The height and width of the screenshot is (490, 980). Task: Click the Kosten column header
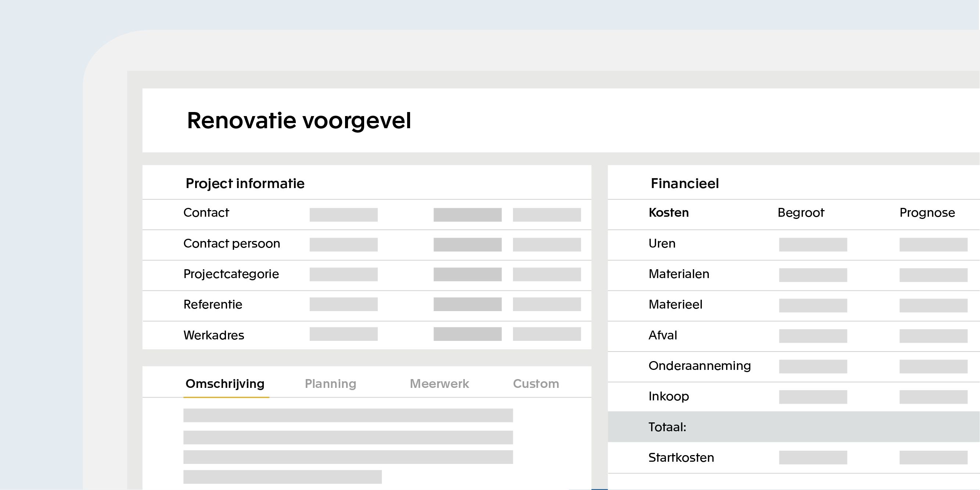click(668, 213)
